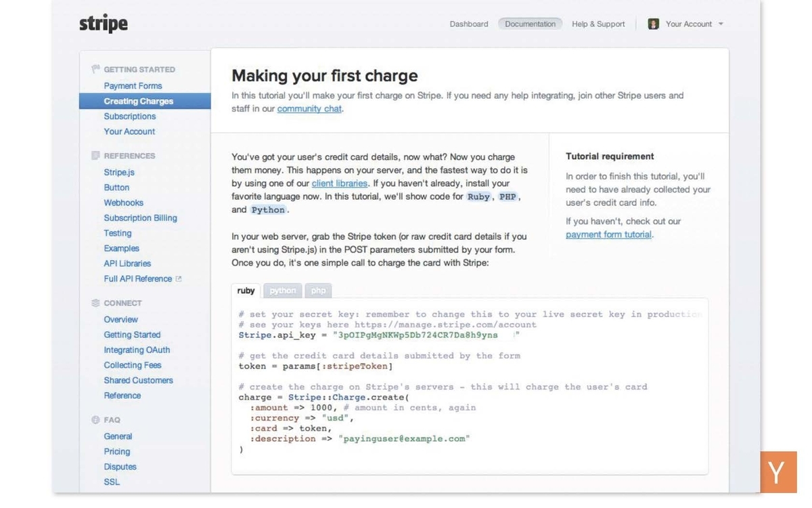
Task: Click the :card => token code line
Action: tap(291, 429)
